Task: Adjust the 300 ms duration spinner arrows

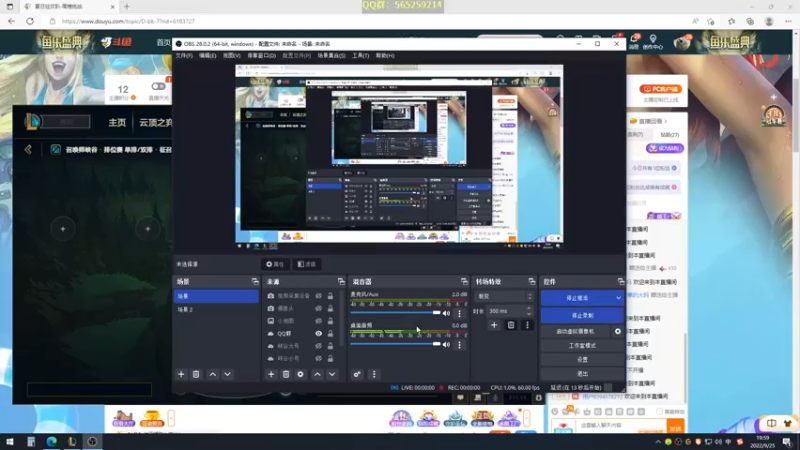Action: (x=529, y=311)
